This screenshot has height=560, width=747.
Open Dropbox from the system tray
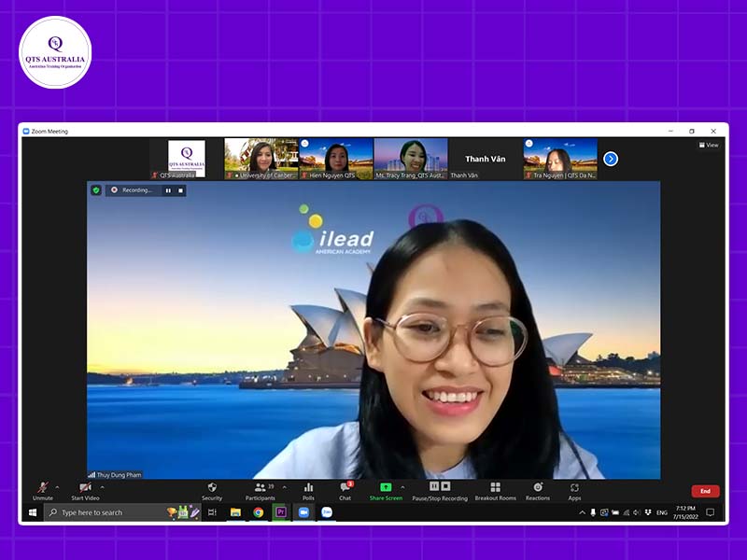click(648, 512)
